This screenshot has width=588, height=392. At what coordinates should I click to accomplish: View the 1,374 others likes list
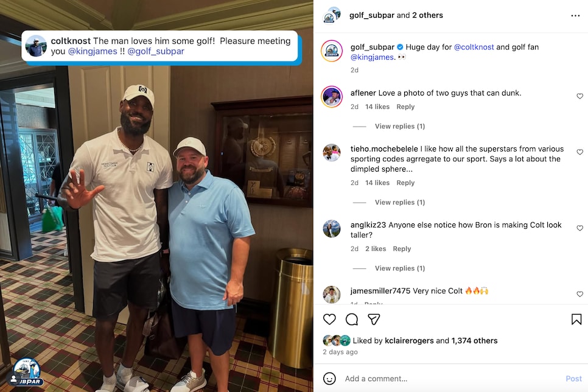[x=474, y=341]
